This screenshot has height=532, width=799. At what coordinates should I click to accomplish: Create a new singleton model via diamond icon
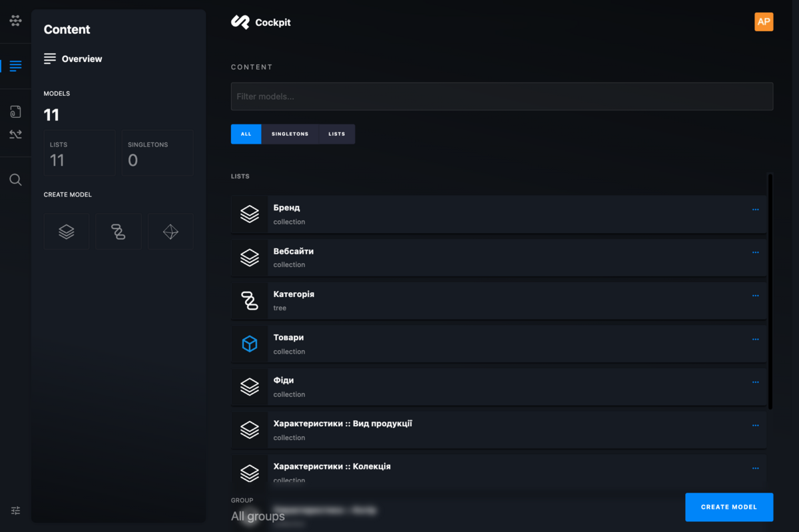pyautogui.click(x=170, y=232)
